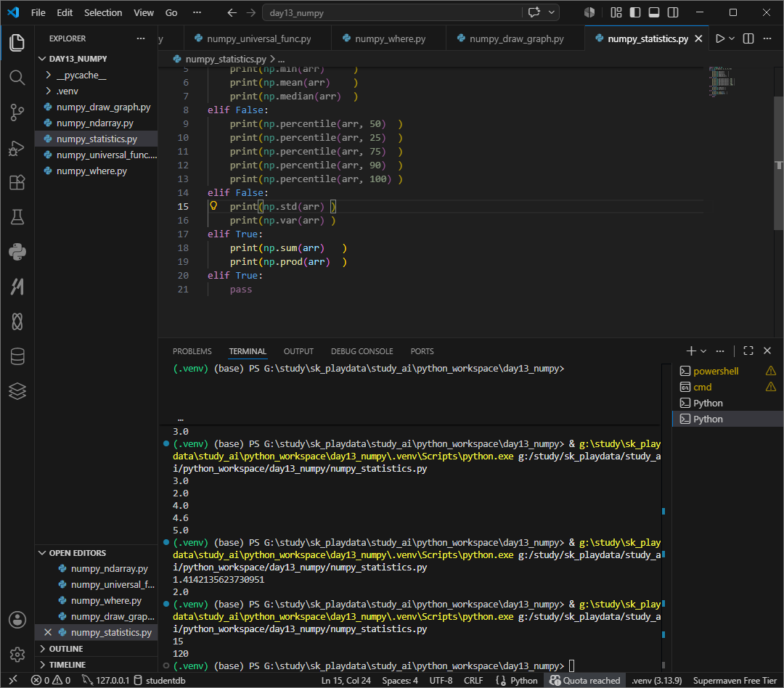Go back in navigation history

[232, 12]
